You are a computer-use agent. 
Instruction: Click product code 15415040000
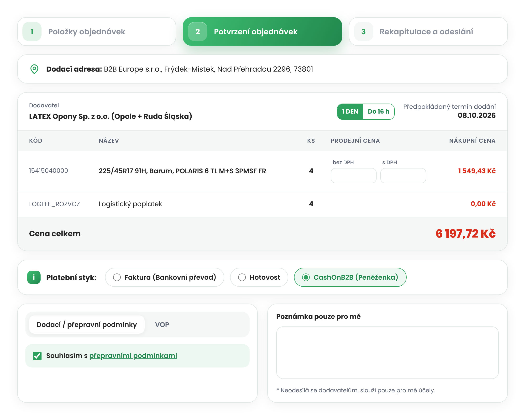click(48, 171)
